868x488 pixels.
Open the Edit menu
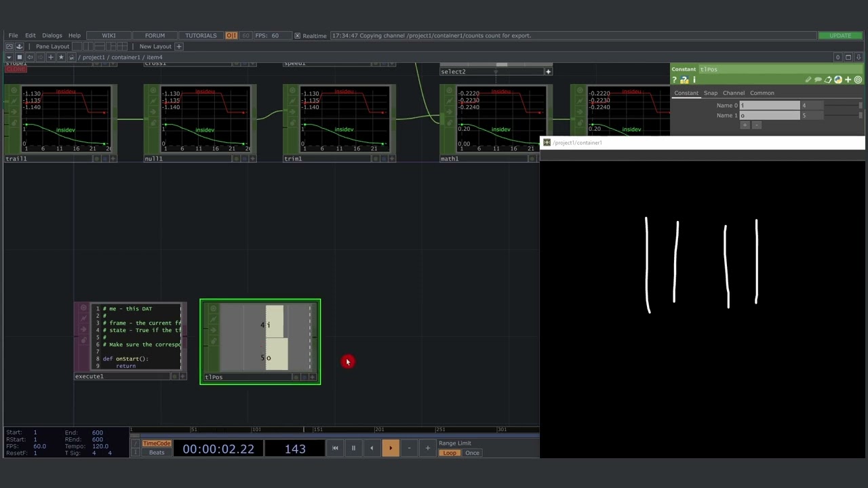coord(31,35)
